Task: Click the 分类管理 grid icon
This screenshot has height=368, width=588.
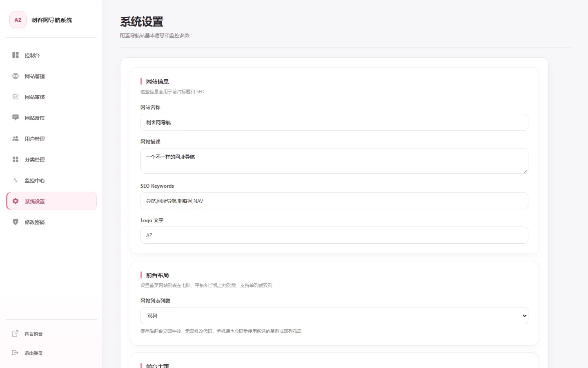Action: tap(16, 159)
